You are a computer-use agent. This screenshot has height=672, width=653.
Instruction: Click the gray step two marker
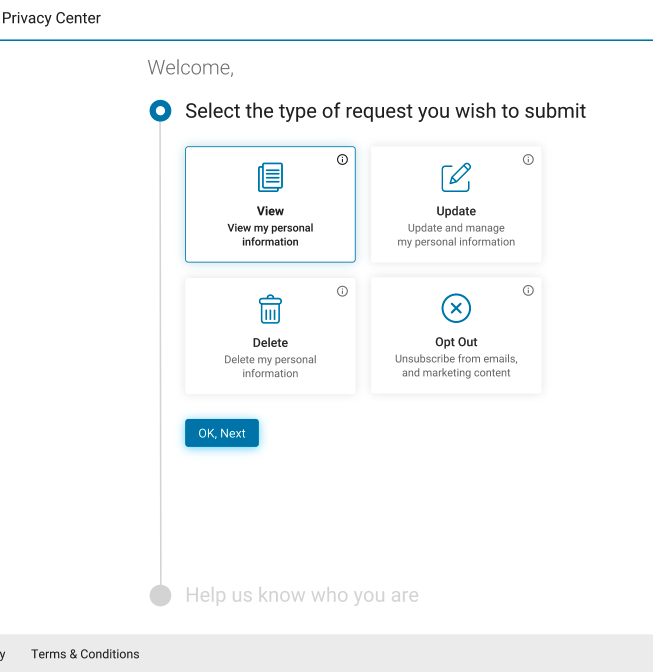tap(160, 595)
